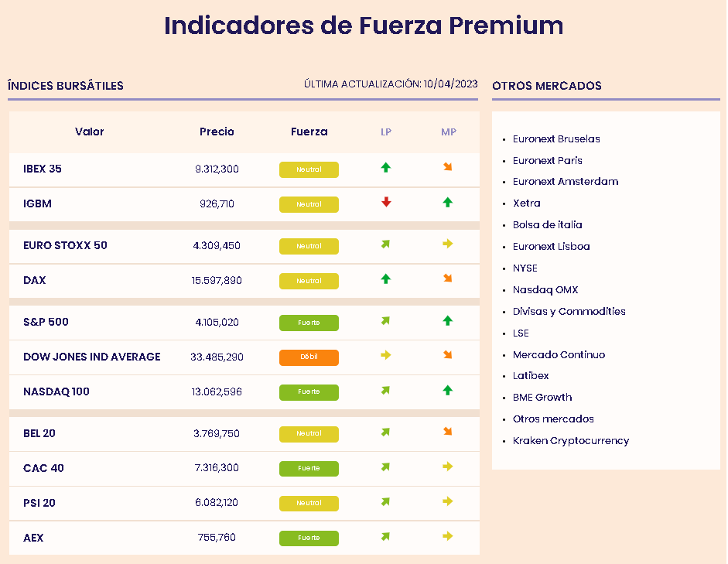The image size is (728, 564).
Task: Select the Nasdaq OMX market link
Action: pyautogui.click(x=545, y=290)
